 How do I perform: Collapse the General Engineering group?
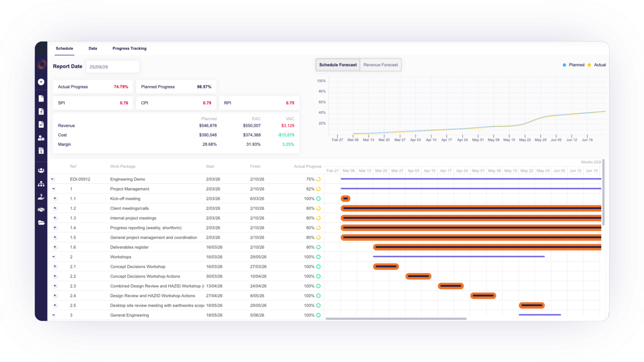pyautogui.click(x=54, y=315)
